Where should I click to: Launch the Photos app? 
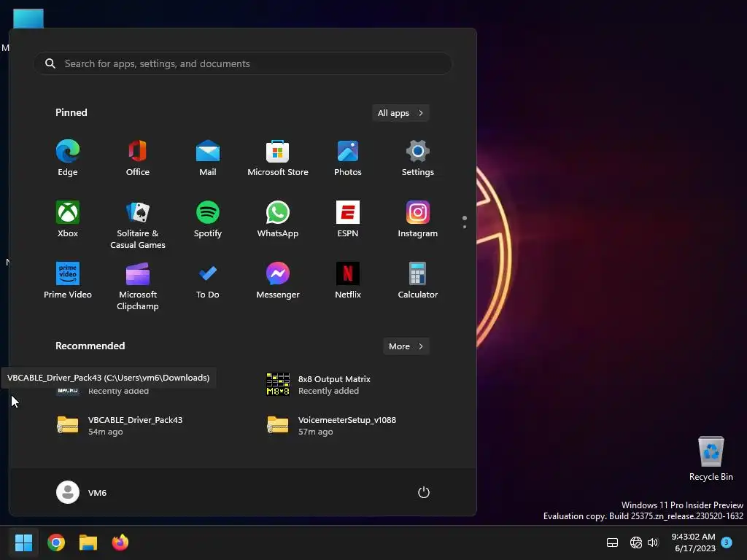(x=348, y=158)
